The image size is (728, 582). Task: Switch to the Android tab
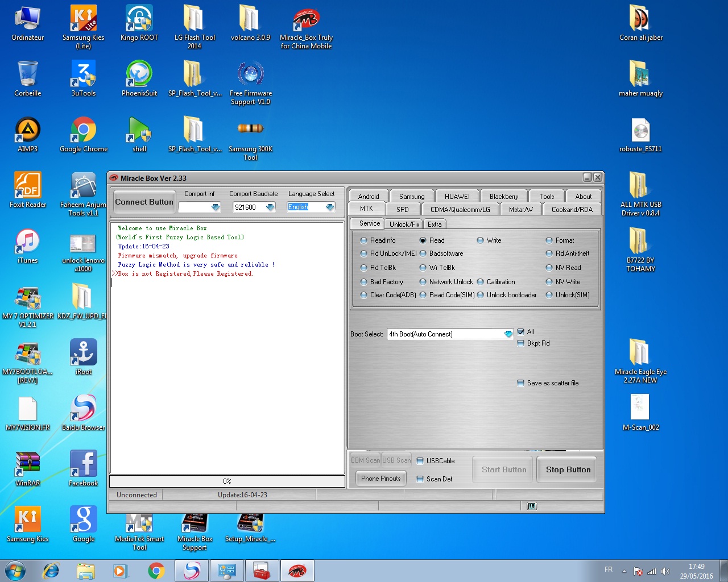(x=369, y=196)
